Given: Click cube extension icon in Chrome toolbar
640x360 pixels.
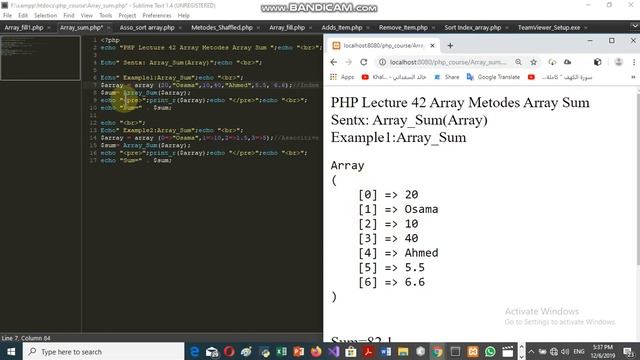Looking at the screenshot, I should 598,62.
